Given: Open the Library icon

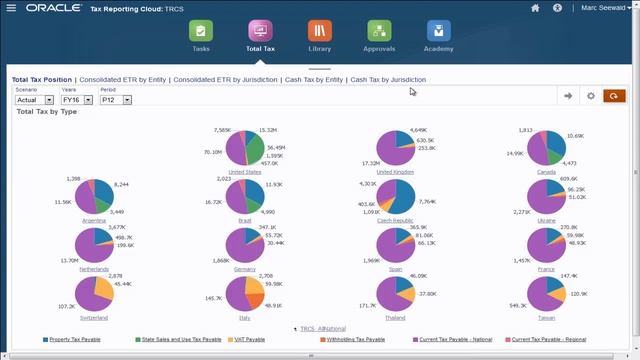Looking at the screenshot, I should (320, 31).
